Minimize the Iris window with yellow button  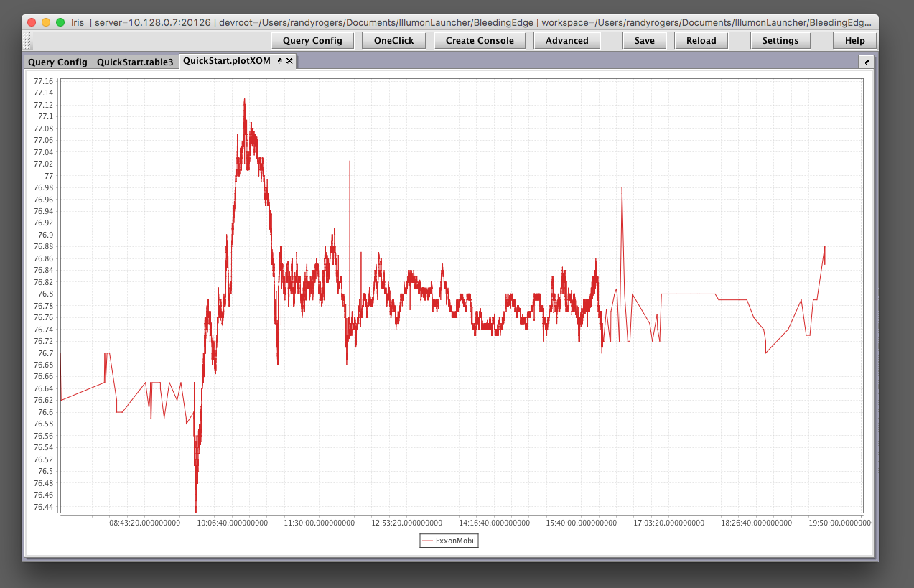[x=46, y=22]
